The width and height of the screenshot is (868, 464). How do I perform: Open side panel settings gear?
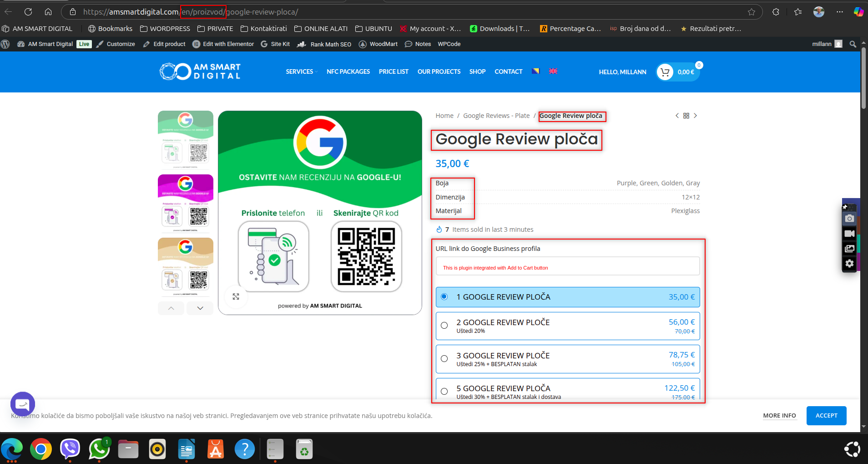(x=849, y=263)
